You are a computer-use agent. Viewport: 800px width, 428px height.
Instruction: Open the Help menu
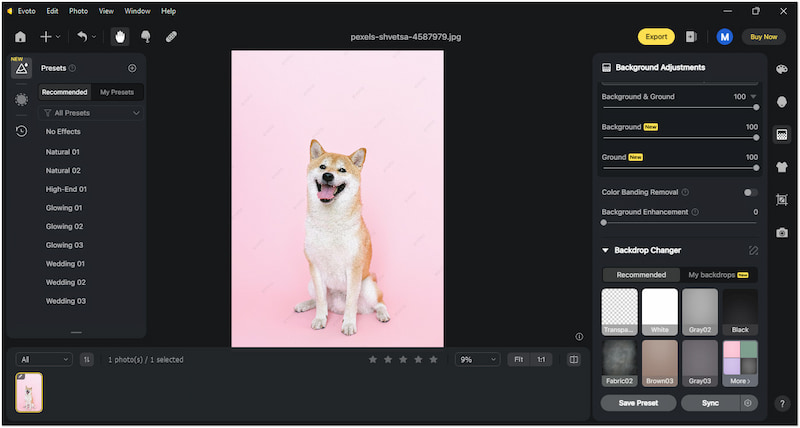(168, 11)
